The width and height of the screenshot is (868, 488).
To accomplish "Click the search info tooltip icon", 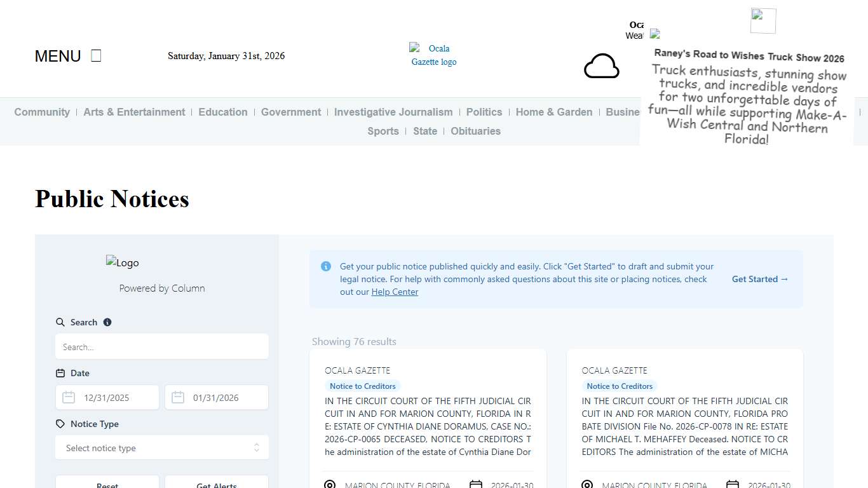I will pyautogui.click(x=107, y=322).
